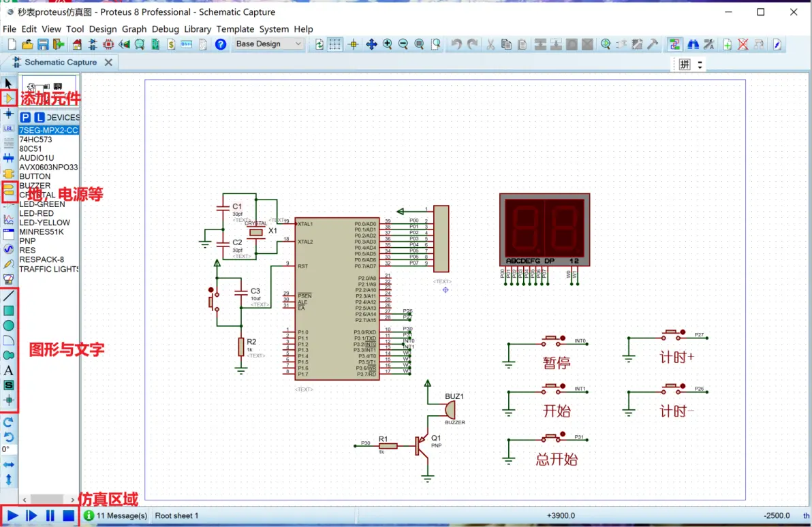
Task: Click the Wire Label (LBL) tool
Action: (x=9, y=128)
